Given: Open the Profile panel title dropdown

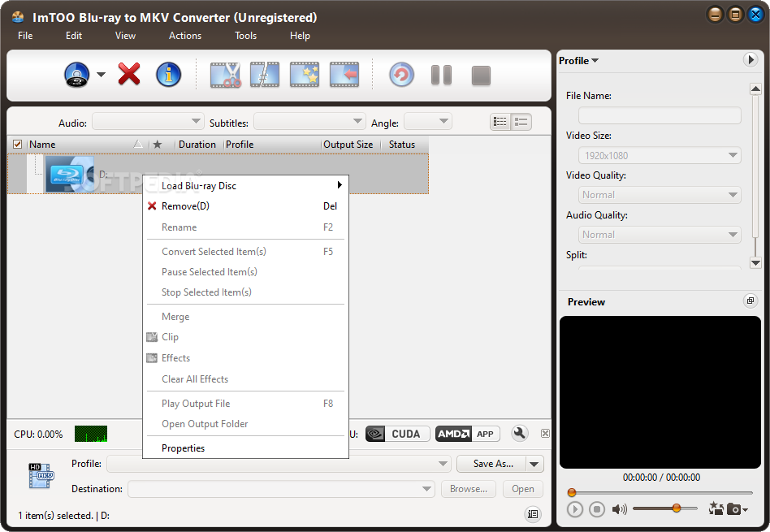Looking at the screenshot, I should coord(578,60).
